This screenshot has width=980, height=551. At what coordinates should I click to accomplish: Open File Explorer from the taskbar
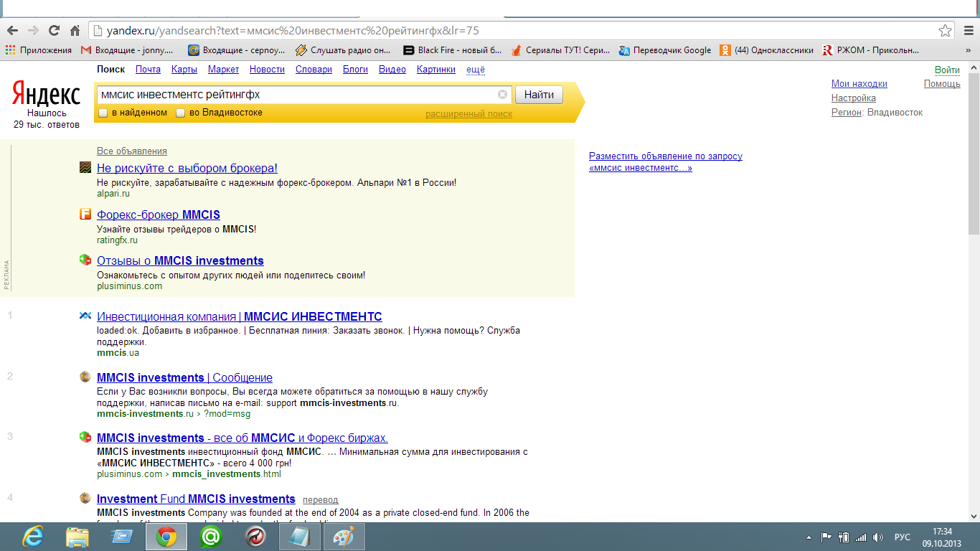(x=77, y=537)
